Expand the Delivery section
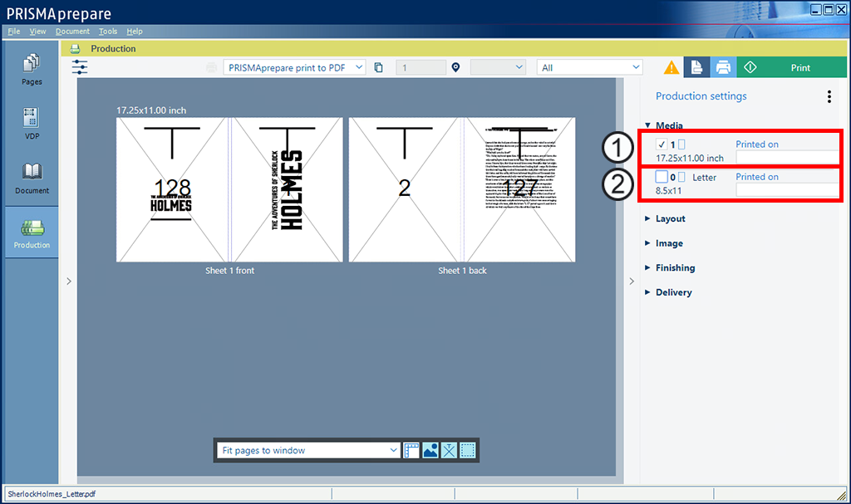Viewport: 851px width, 504px height. (x=647, y=292)
